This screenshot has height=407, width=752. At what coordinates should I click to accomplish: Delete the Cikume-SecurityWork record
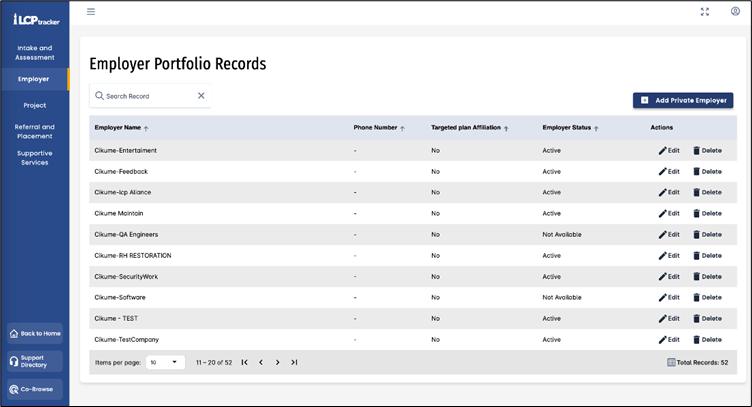(x=707, y=277)
